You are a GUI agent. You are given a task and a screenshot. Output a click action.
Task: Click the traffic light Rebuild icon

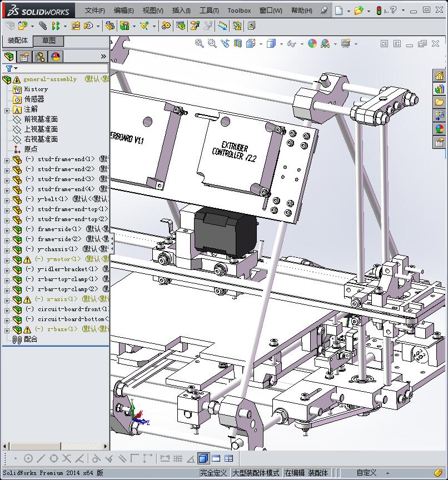[379, 11]
